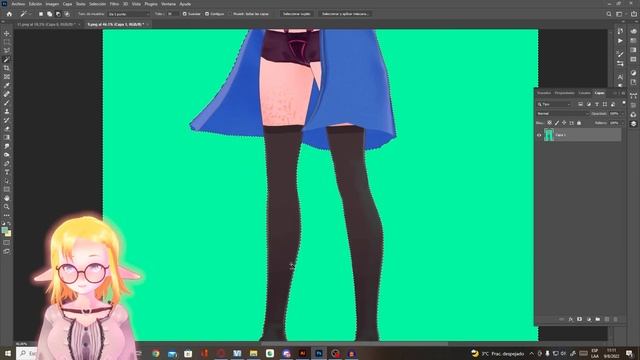Click the Tolerancia input field
Viewport: 640px width, 360px height.
point(173,14)
